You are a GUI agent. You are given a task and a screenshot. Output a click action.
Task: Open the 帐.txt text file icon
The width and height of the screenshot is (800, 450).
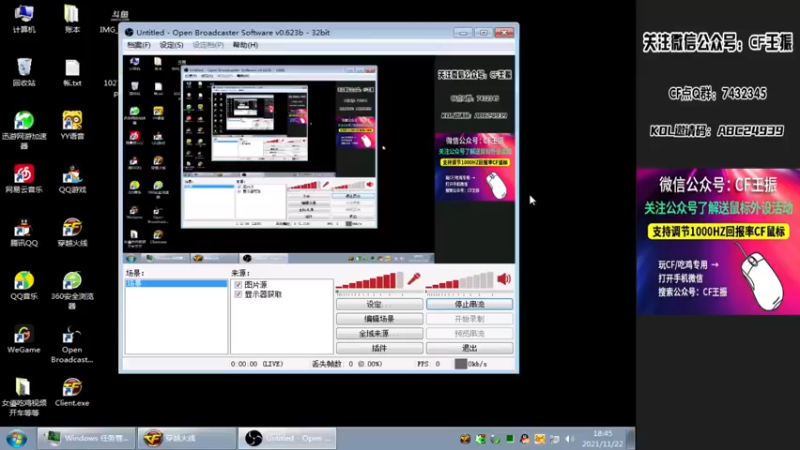point(72,72)
